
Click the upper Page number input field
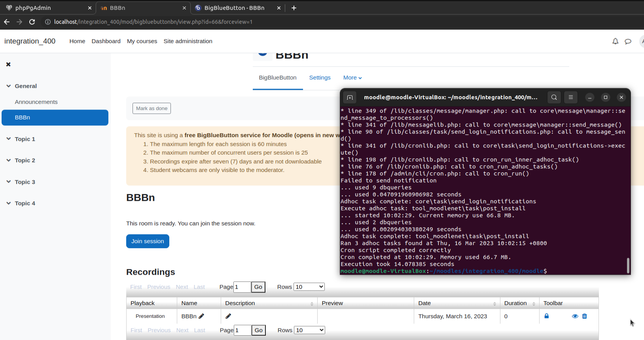(x=242, y=287)
